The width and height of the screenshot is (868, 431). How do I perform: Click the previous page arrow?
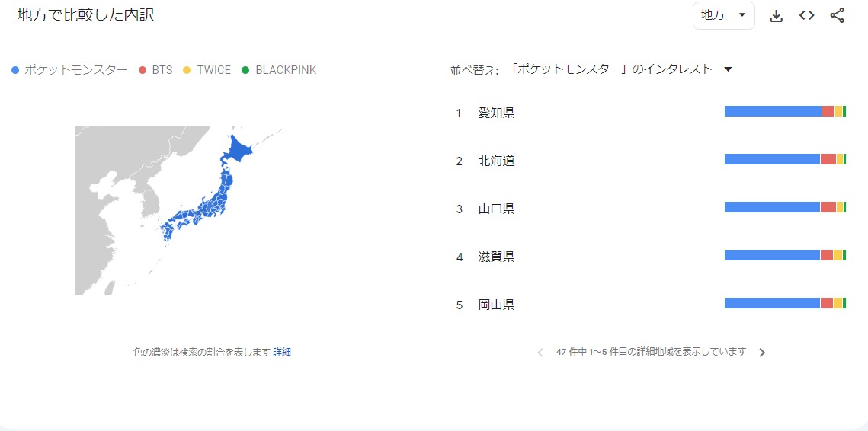(540, 353)
